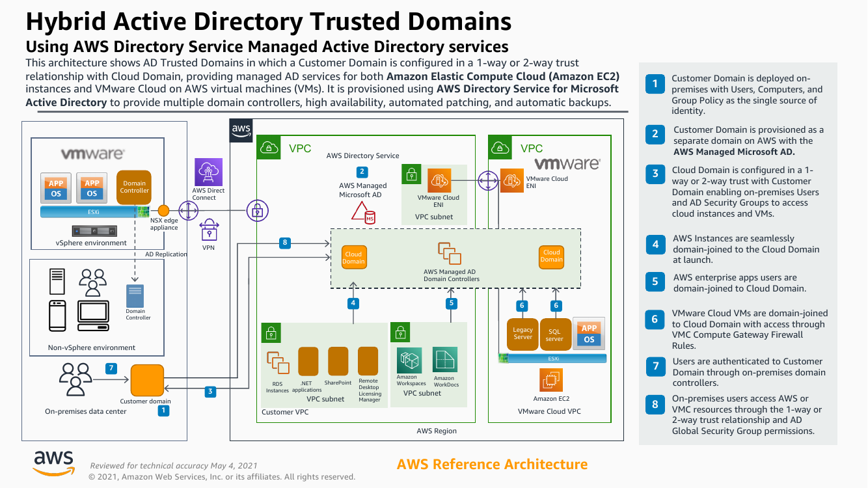Select the VPN padlock icon
This screenshot has height=488, width=868.
[209, 230]
